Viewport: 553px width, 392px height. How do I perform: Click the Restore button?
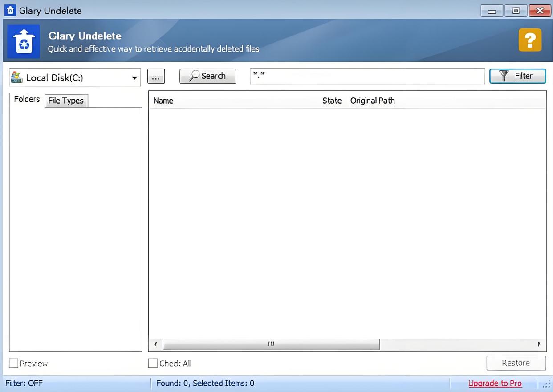pyautogui.click(x=516, y=363)
